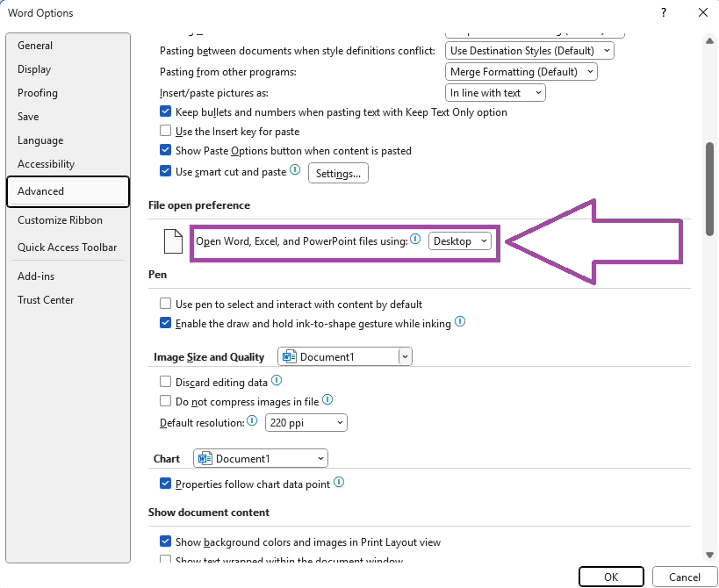Open smart cut and paste Settings button
The height and width of the screenshot is (588, 719).
(338, 173)
